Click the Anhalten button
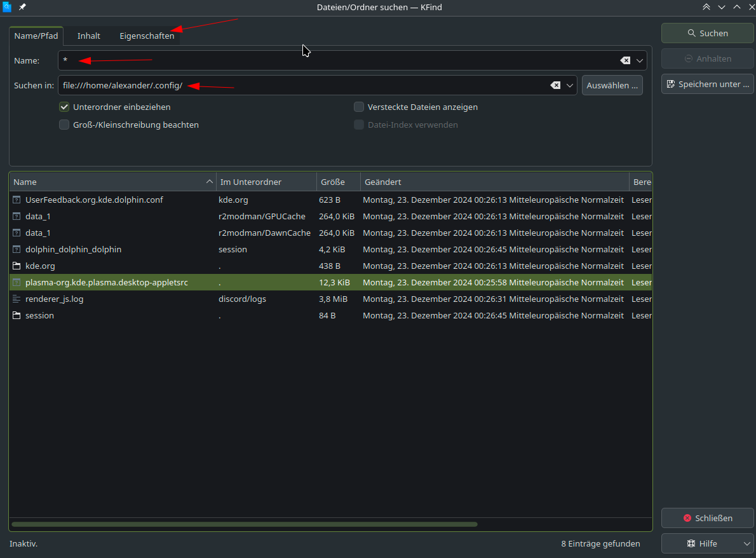 click(707, 59)
